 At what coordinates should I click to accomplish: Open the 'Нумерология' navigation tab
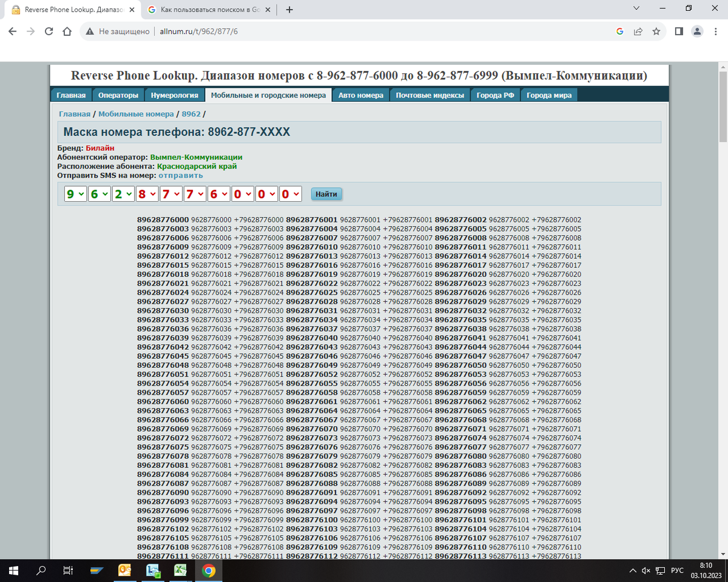point(175,95)
